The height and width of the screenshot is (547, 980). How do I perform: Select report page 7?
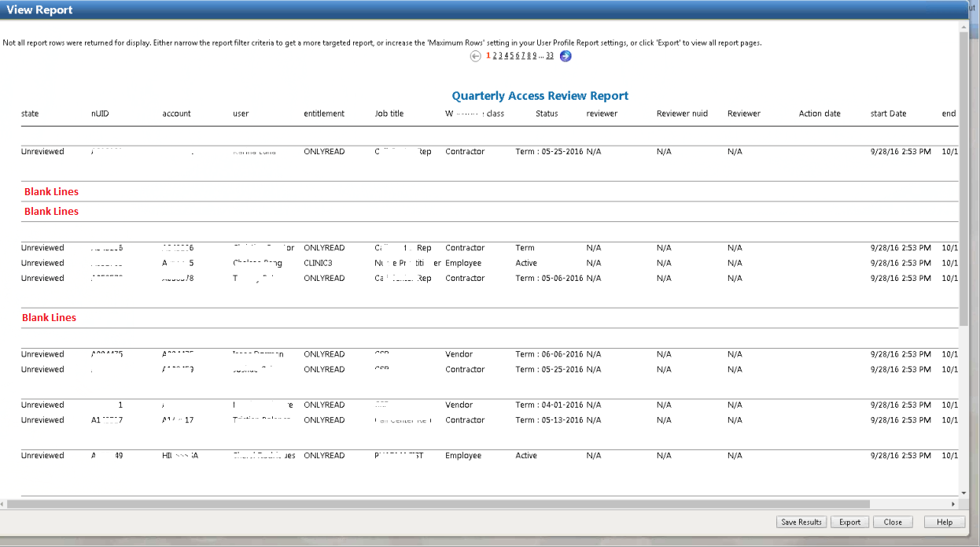pyautogui.click(x=523, y=56)
